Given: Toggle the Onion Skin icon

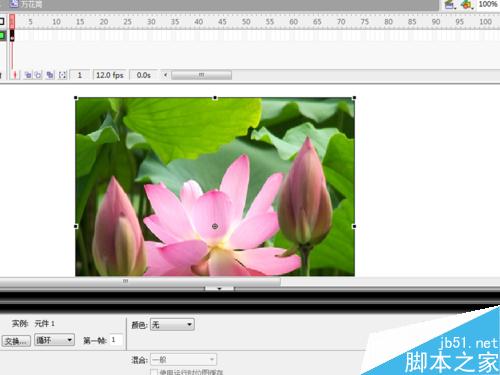Looking at the screenshot, I should pos(28,75).
